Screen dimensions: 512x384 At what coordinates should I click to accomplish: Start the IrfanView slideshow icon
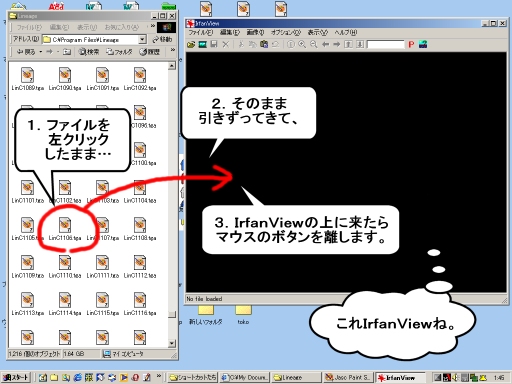click(x=202, y=44)
